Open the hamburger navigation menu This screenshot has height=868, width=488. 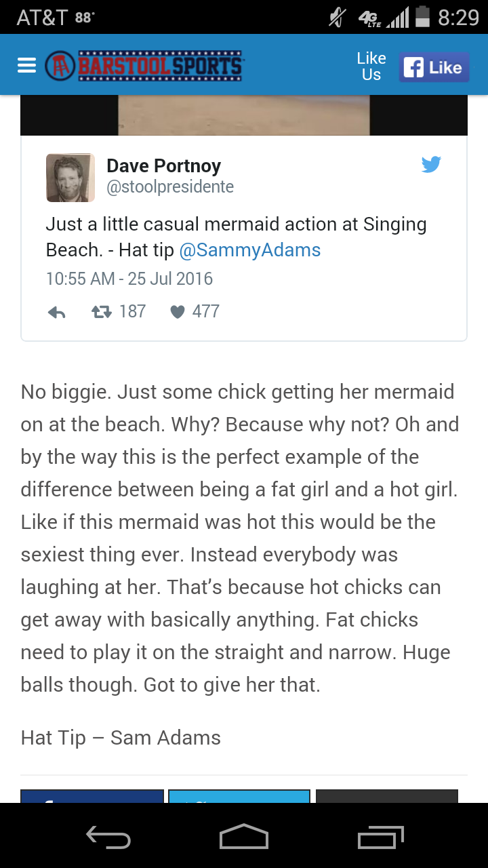coord(26,65)
